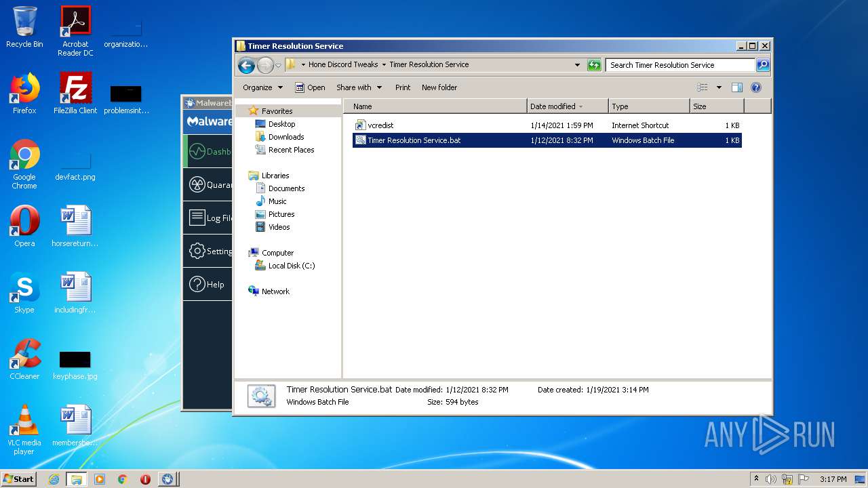Open Log Files in Malwarebytes window
This screenshot has width=868, height=488.
[x=208, y=218]
